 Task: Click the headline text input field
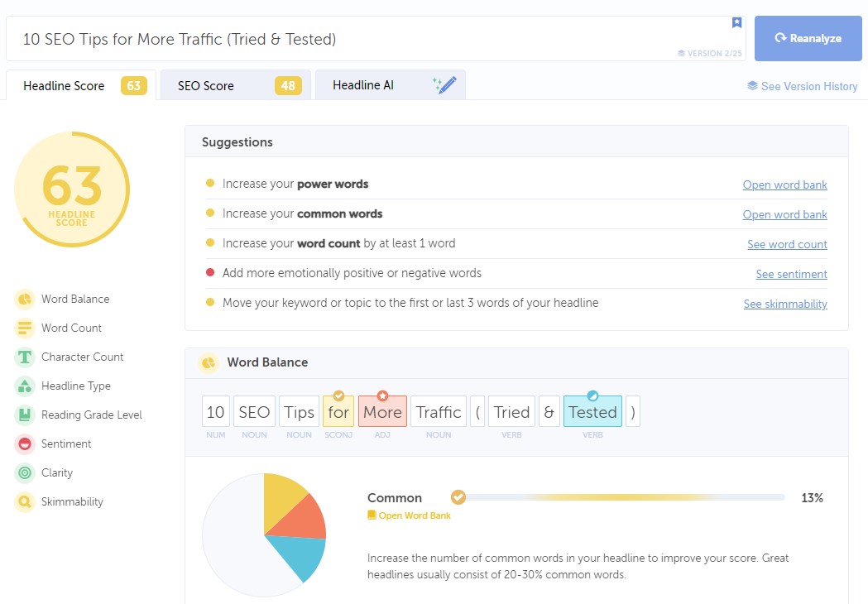tap(376, 39)
